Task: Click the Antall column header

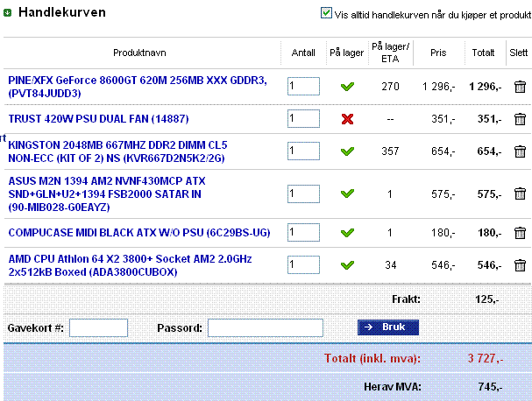Action: click(303, 53)
